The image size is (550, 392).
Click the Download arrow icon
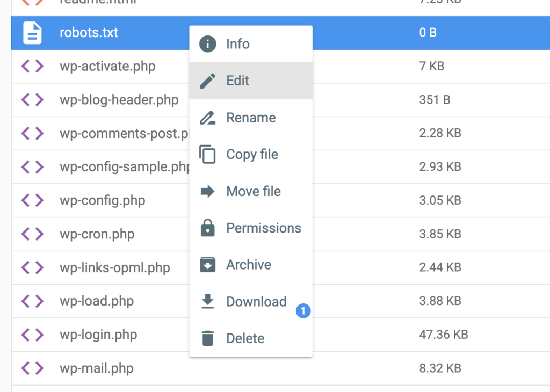208,301
